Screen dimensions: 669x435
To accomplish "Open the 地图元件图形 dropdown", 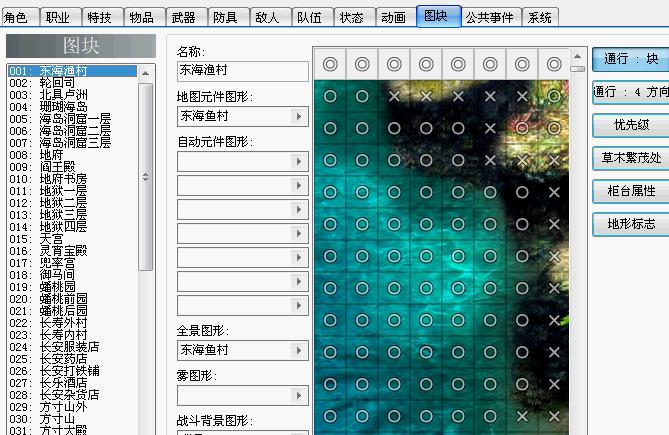I will [243, 116].
